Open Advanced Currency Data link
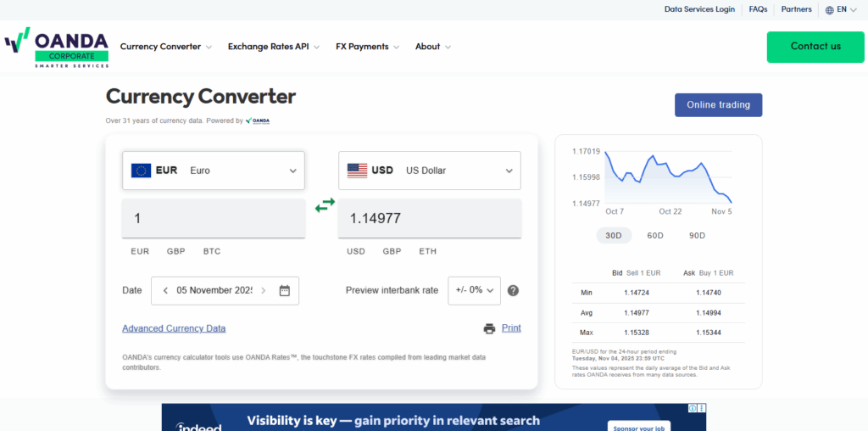The image size is (868, 431). [x=174, y=328]
